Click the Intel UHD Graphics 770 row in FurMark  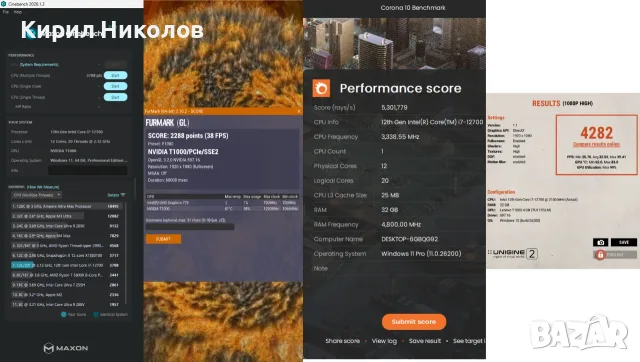pos(222,202)
